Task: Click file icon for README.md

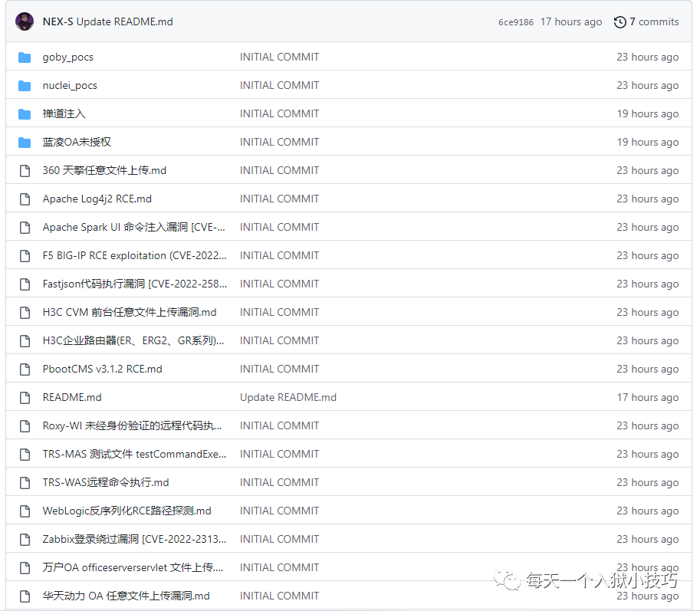Action: tap(25, 398)
